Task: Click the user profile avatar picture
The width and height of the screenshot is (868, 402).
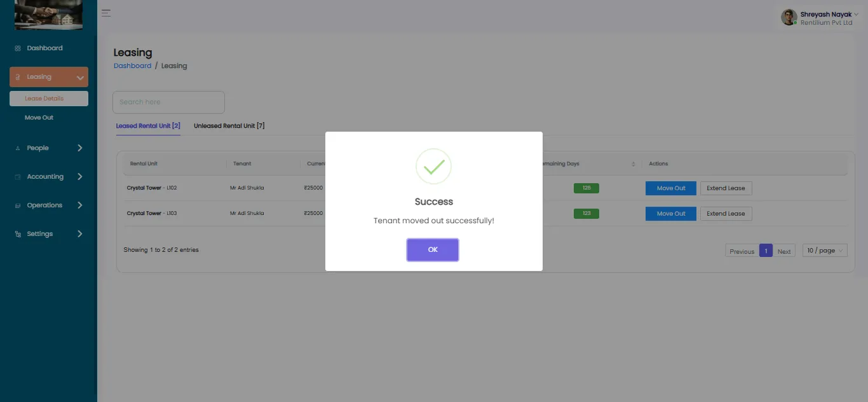Action: point(789,17)
